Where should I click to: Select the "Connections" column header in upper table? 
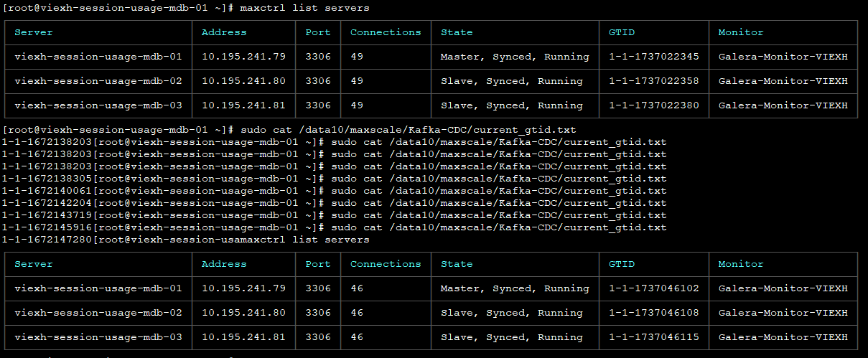[x=386, y=32]
